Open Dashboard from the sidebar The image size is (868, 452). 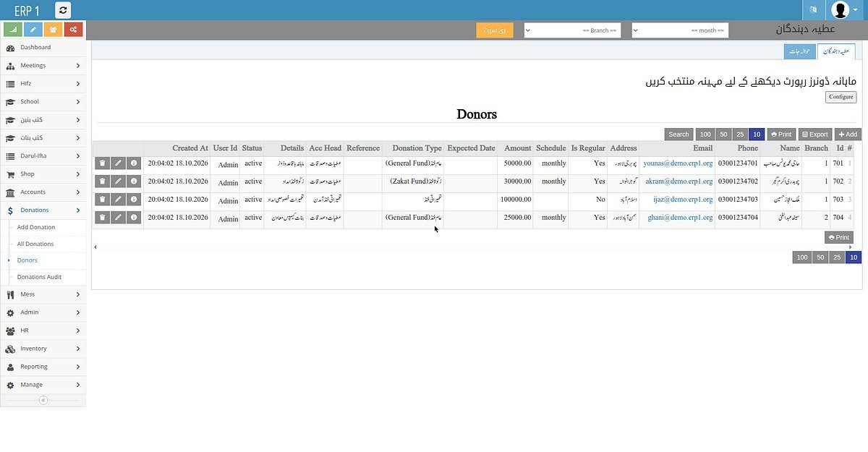43,48
